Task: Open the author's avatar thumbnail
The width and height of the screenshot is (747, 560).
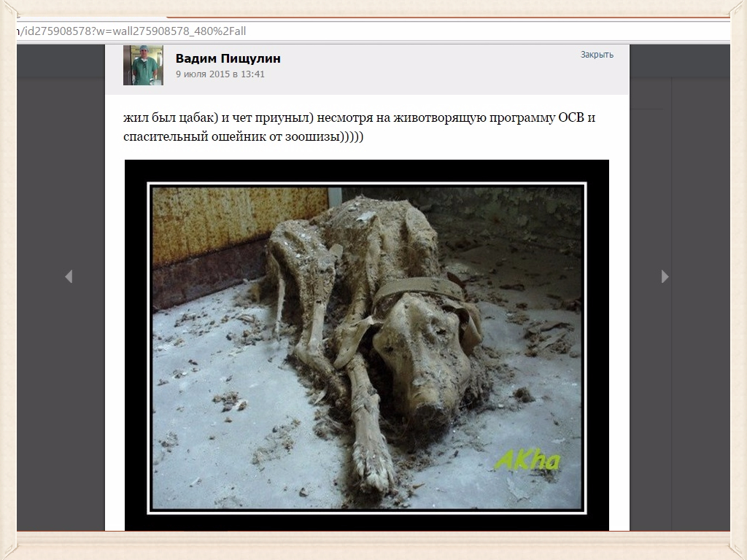Action: click(x=144, y=65)
